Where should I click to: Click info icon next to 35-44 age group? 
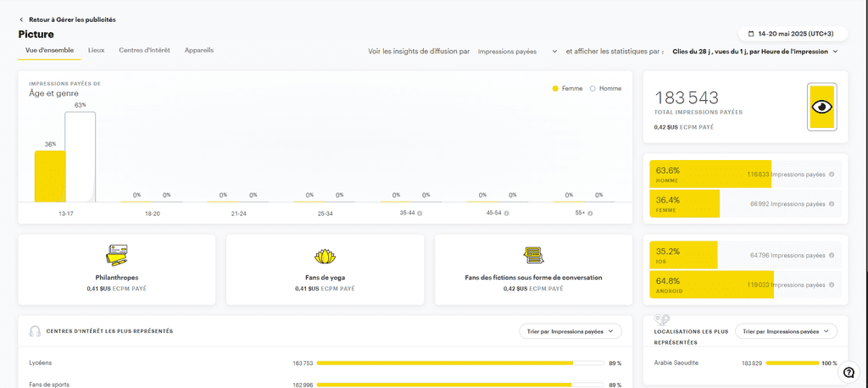(420, 213)
